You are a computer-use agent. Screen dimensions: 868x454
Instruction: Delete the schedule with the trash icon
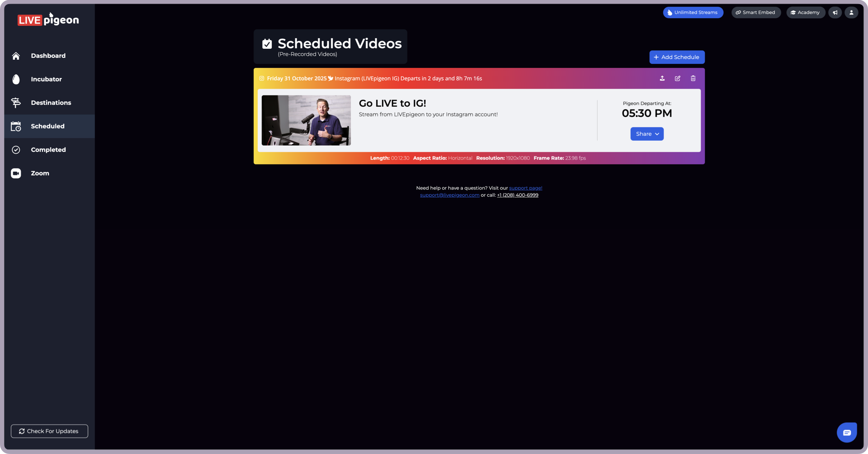pos(693,78)
